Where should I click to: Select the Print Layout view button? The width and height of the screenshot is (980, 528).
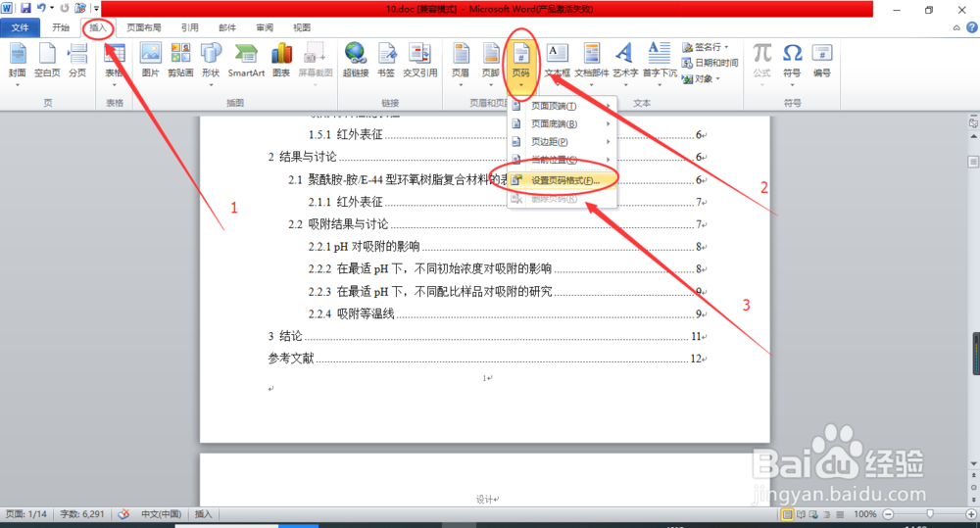coord(788,514)
